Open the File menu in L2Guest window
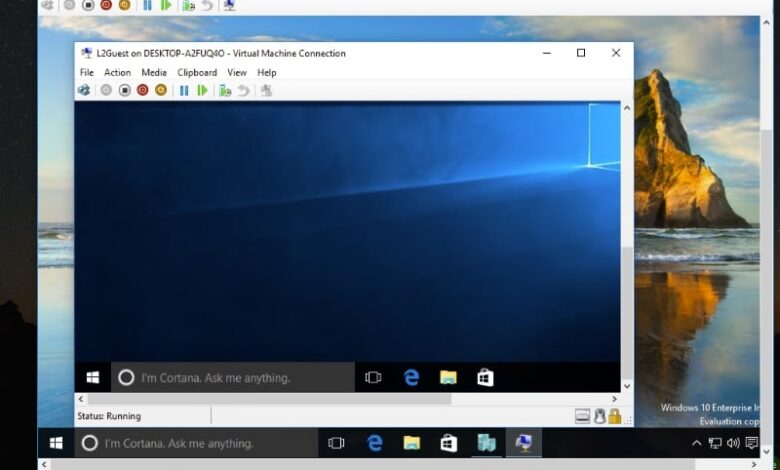Screen dimensions: 780x470 [x=87, y=72]
